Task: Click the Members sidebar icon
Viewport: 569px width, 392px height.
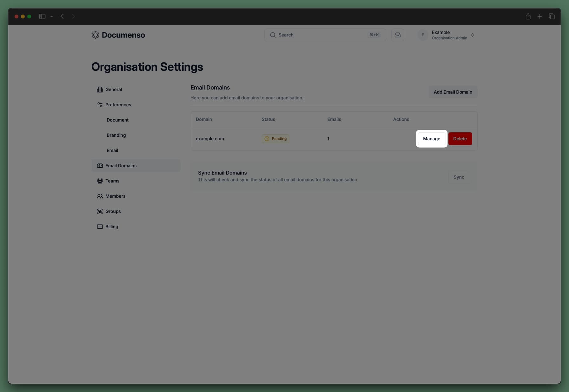Action: [x=100, y=196]
